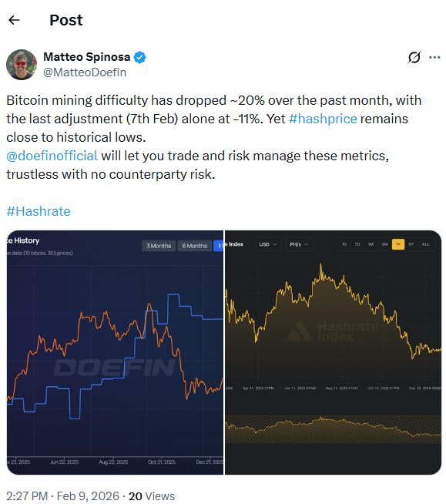Expand the USD currency dropdown

click(268, 244)
